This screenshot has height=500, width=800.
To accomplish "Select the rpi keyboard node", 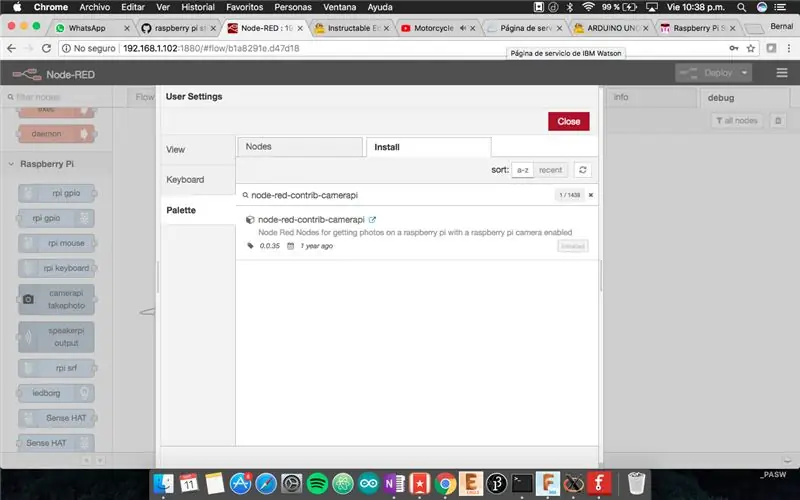I will (x=56, y=268).
